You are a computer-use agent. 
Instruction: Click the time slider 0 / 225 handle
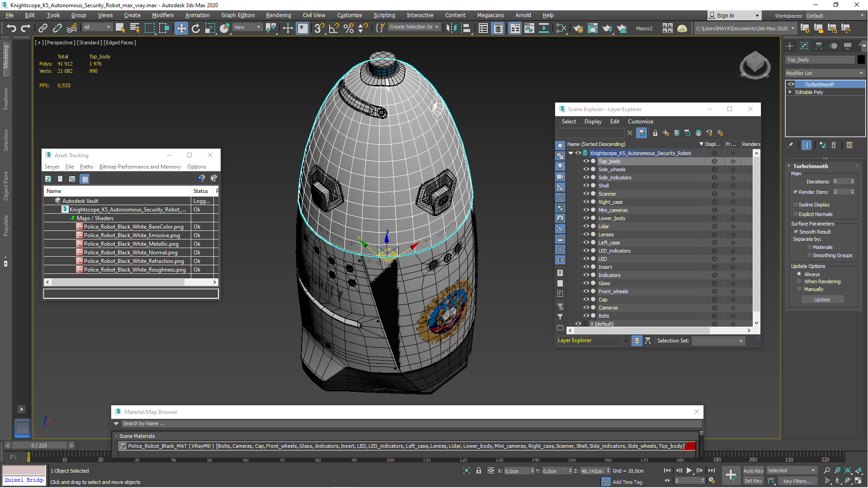pos(39,446)
